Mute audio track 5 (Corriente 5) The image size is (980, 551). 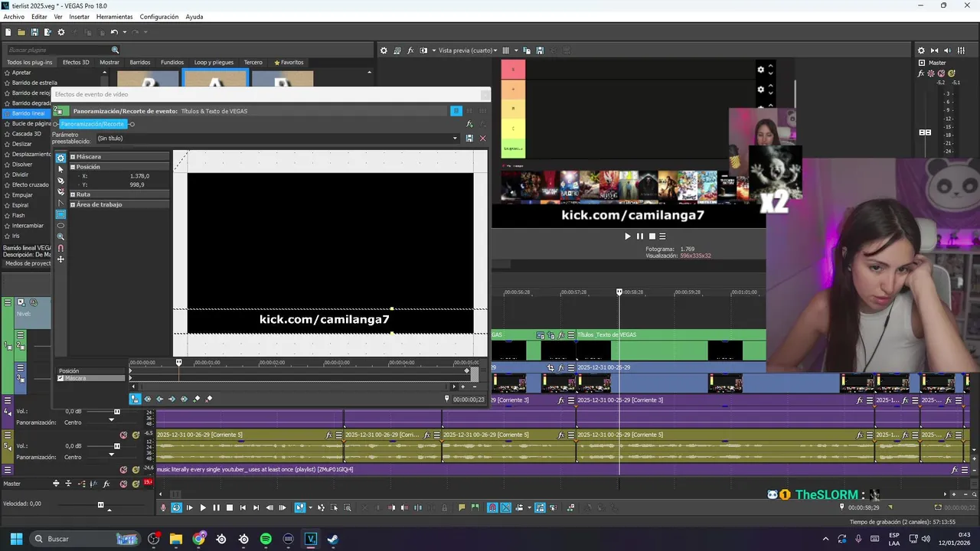coord(124,435)
